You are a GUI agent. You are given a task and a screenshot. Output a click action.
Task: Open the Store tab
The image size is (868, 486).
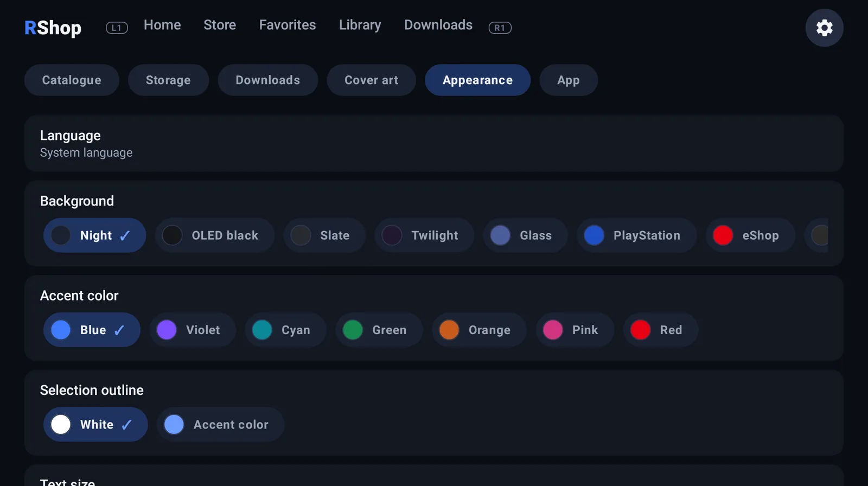point(220,25)
